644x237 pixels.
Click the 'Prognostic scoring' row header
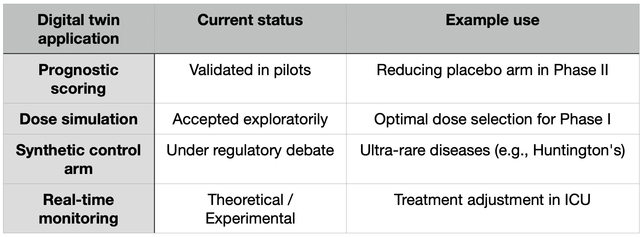79,79
